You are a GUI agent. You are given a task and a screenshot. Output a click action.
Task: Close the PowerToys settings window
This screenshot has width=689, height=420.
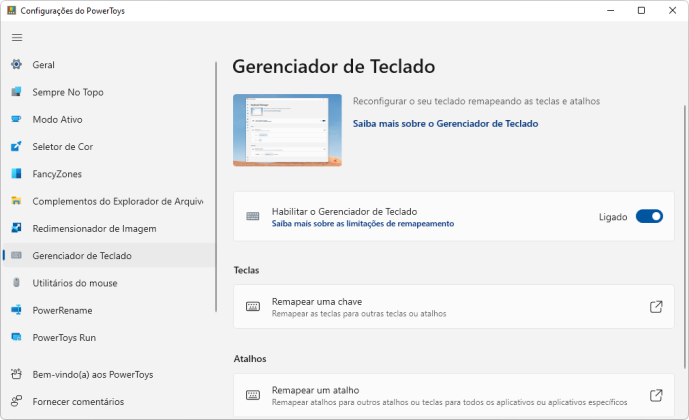672,10
